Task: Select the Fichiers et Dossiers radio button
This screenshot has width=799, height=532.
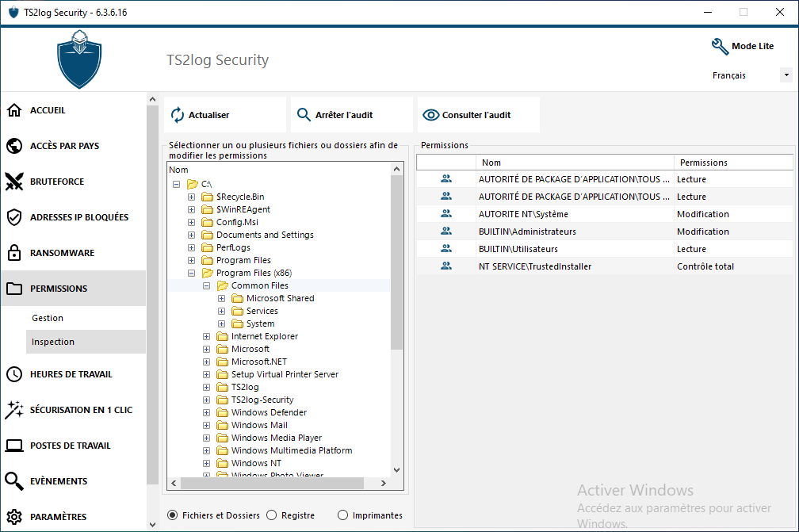Action: pyautogui.click(x=173, y=515)
